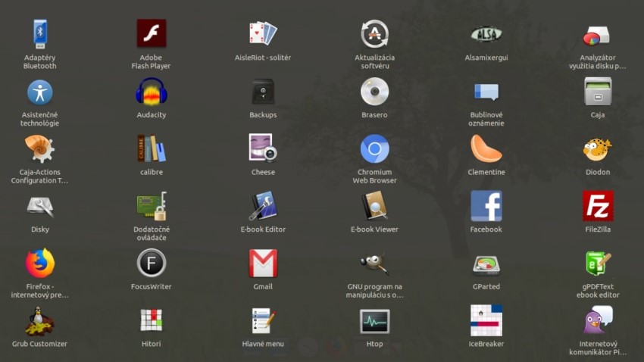Launch Adobe Flash Player
Viewport: 644px width, 362px height.
click(x=151, y=33)
